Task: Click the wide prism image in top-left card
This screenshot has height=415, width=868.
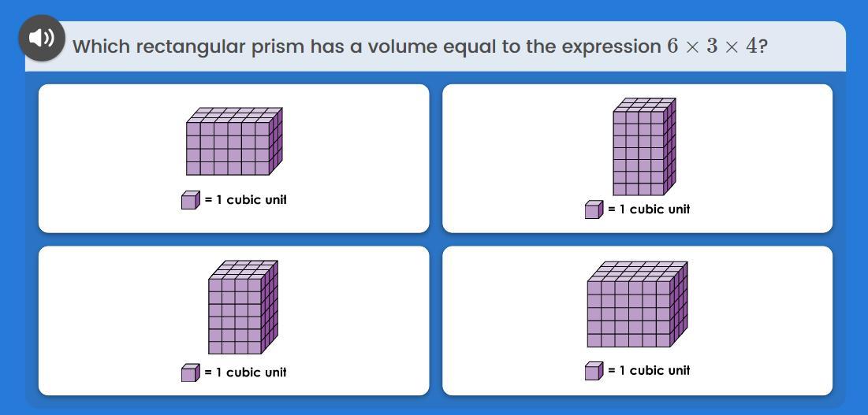Action: [234, 142]
